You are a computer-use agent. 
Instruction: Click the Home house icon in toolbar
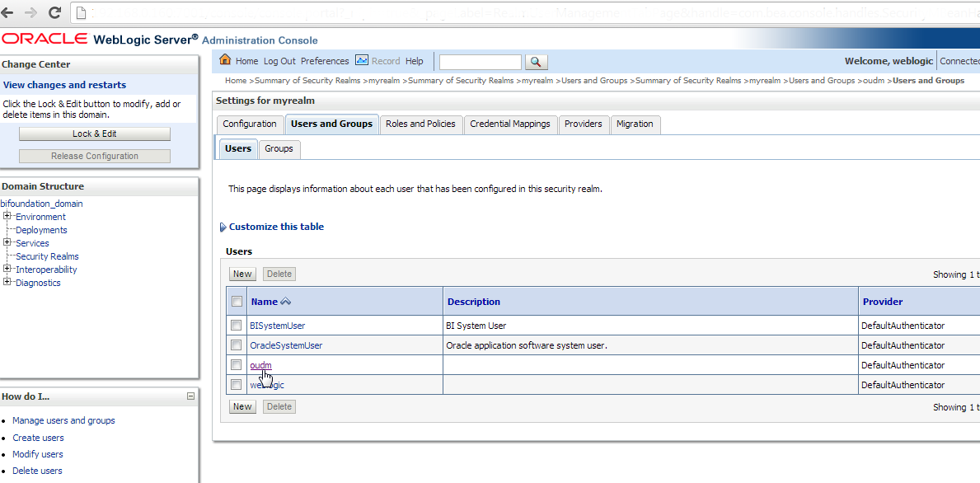pos(226,61)
